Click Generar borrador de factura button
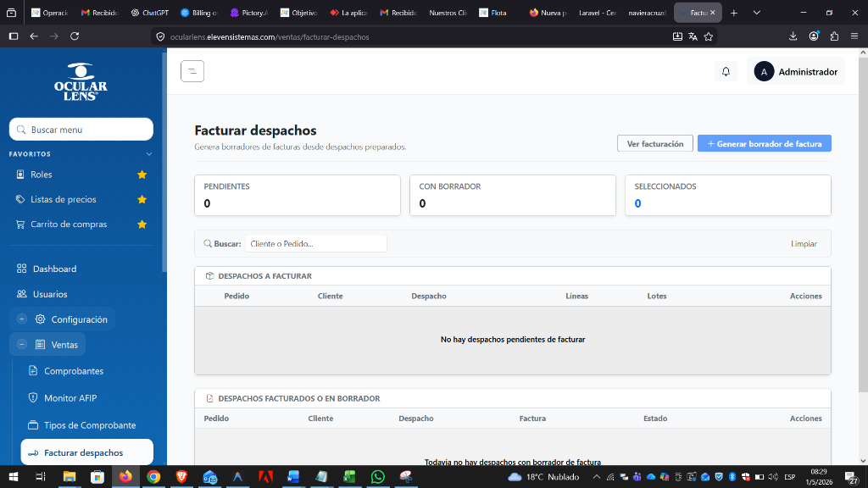The height and width of the screenshot is (488, 868). tap(764, 143)
